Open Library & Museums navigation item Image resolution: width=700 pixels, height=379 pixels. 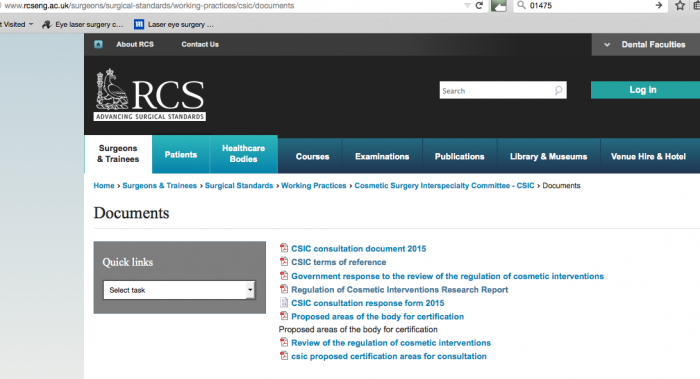click(x=549, y=156)
